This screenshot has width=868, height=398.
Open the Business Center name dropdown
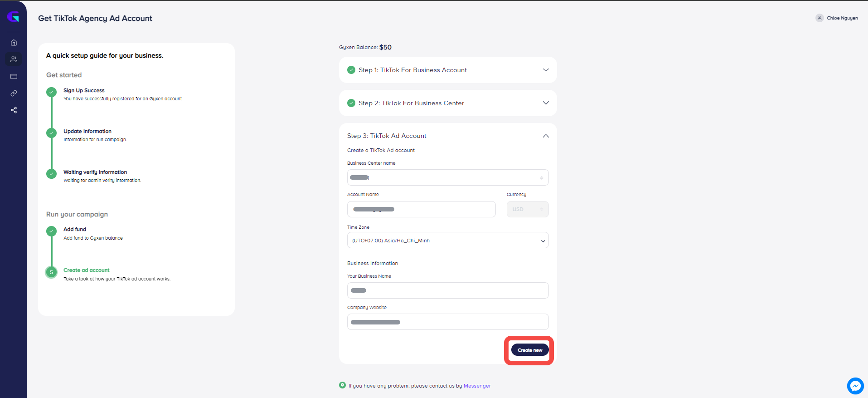[448, 177]
